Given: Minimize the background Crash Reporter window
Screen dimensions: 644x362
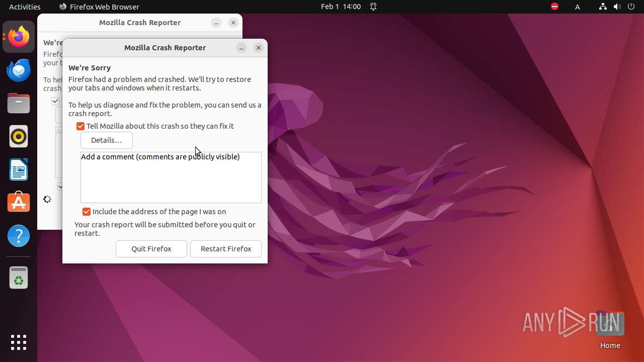Looking at the screenshot, I should tap(216, 23).
